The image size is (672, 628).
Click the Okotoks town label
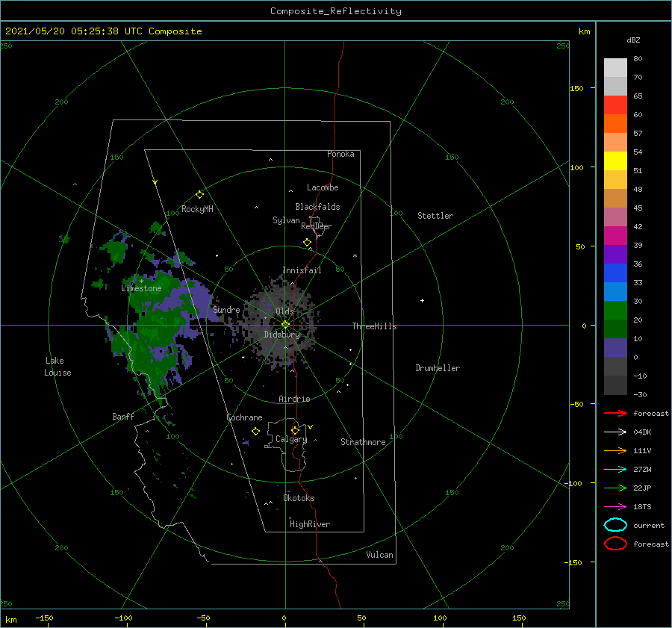point(299,498)
